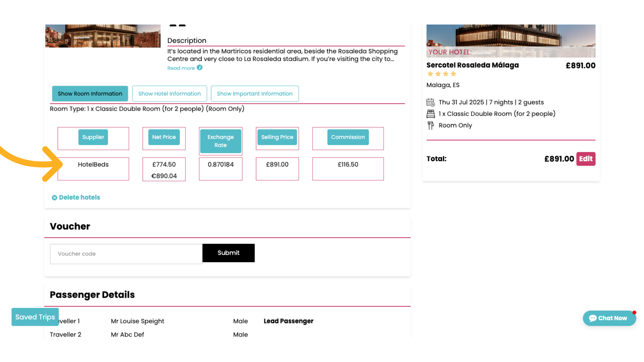Select the fourth star in the hotel rating
Screen dimensions: 644x362
453,74
